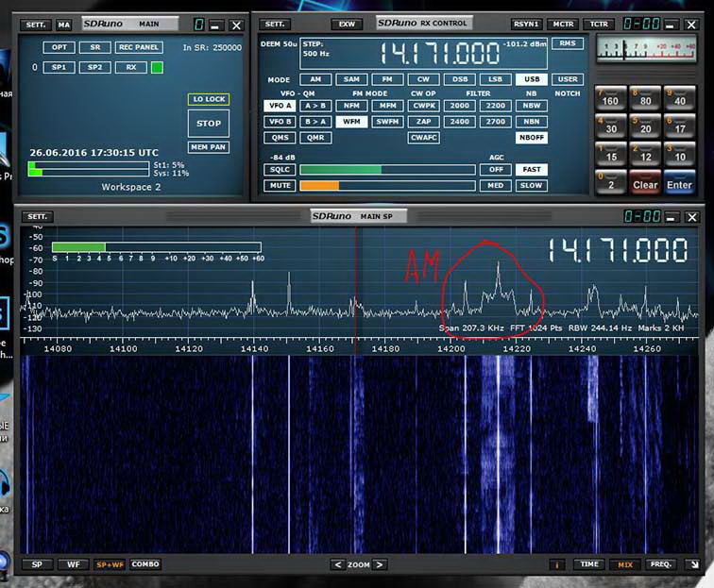Screen dimensions: 714x588
Task: Switch to SP spectrum view
Action: (x=38, y=564)
